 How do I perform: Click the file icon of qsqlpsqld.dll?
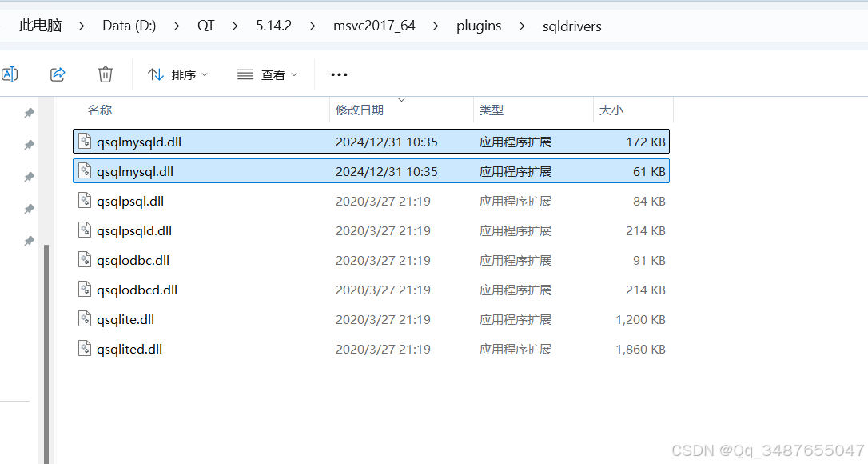point(85,230)
